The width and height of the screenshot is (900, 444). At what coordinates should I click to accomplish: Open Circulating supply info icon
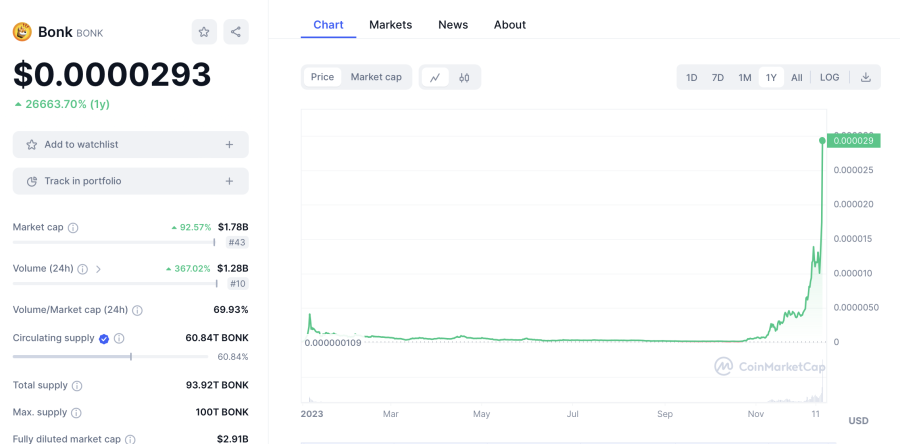[119, 338]
